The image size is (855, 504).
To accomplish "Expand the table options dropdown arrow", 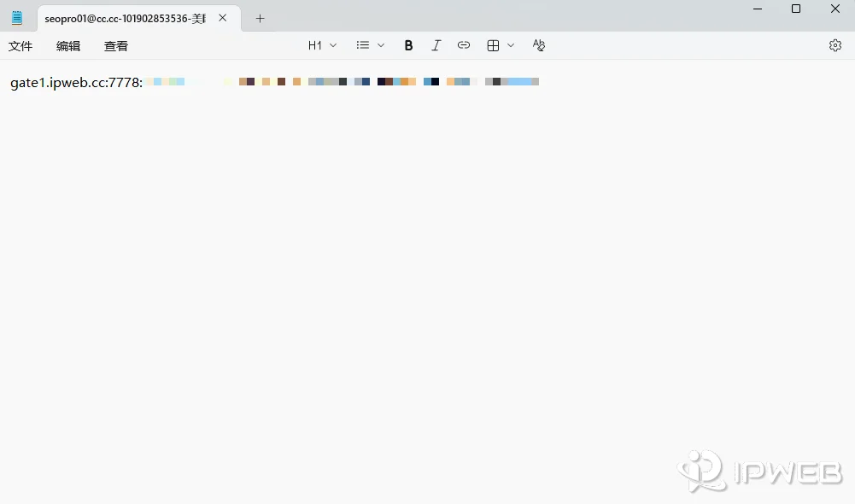I will pyautogui.click(x=511, y=45).
